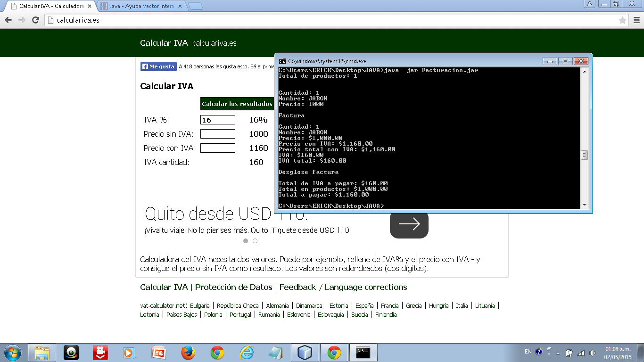Screen dimensions: 644x362
Task: Open the Calcular IVA header title link
Action: tap(164, 43)
